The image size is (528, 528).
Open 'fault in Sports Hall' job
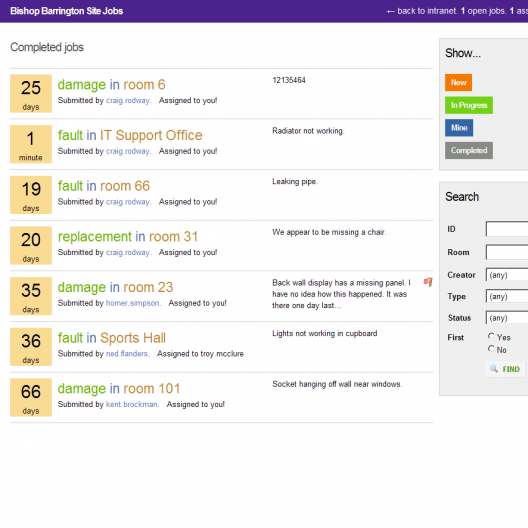[112, 338]
